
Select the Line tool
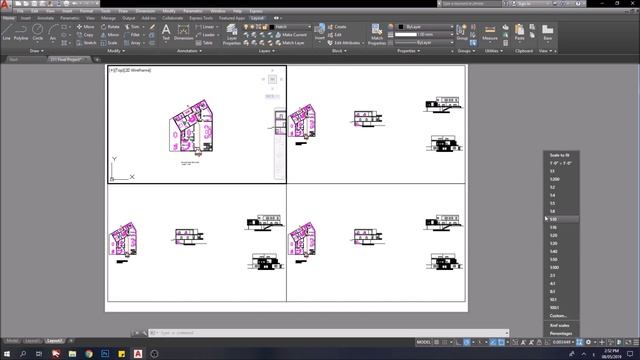pos(6,32)
